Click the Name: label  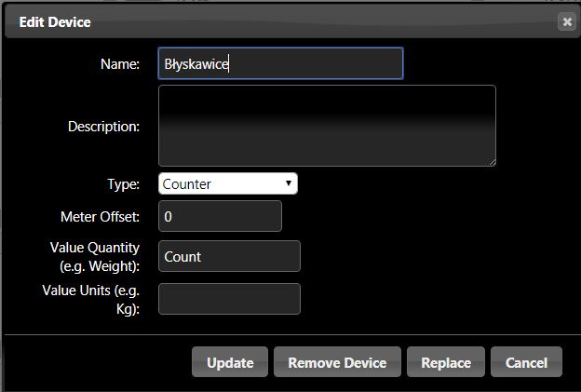click(120, 64)
